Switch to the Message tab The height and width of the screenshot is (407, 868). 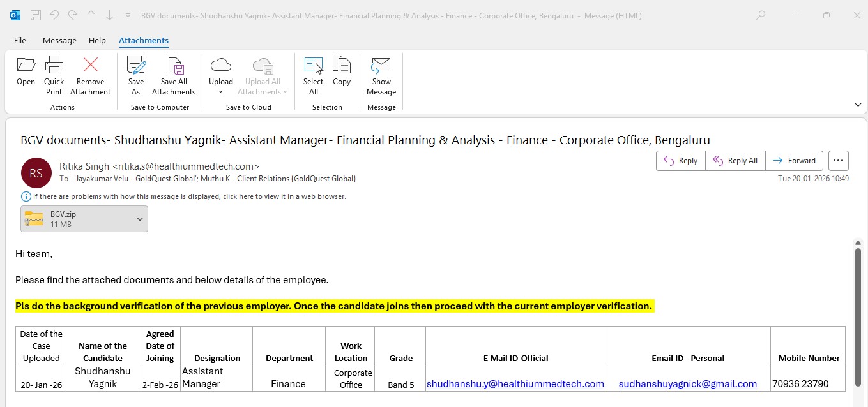coord(59,40)
